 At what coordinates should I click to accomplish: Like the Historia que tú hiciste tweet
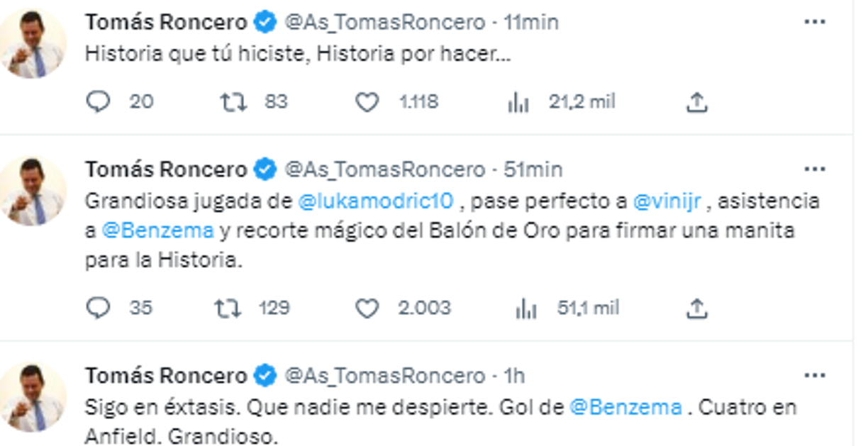pos(369,102)
